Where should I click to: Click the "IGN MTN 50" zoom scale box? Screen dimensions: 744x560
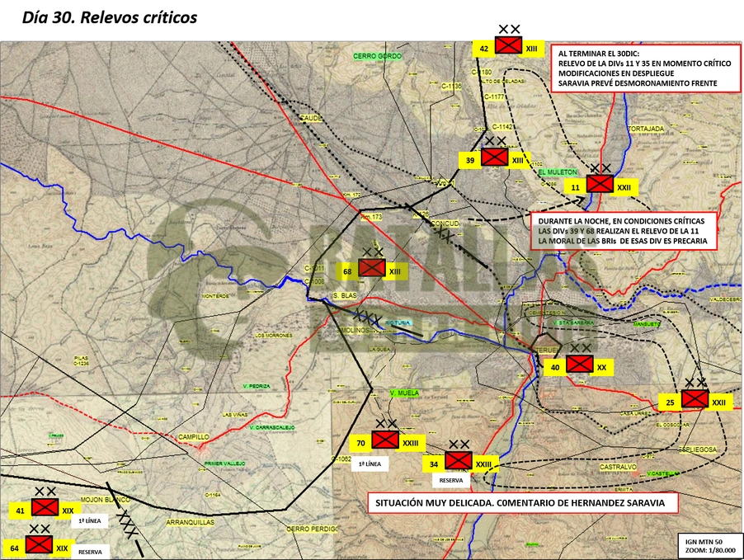[x=710, y=546]
